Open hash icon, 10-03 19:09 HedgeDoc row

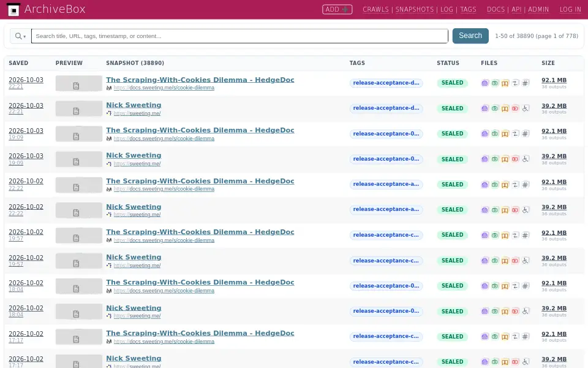click(x=525, y=134)
